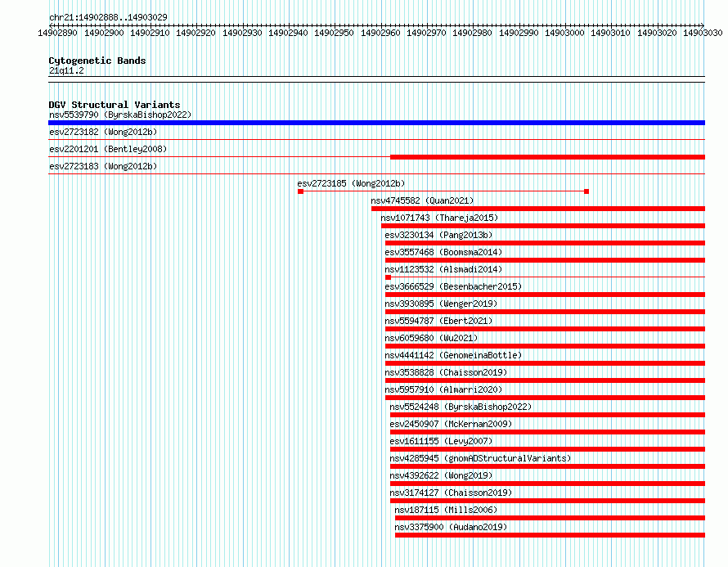The height and width of the screenshot is (567, 728).
Task: Click nsv1123532 (Alsmadi2014) label
Action: coord(443,269)
